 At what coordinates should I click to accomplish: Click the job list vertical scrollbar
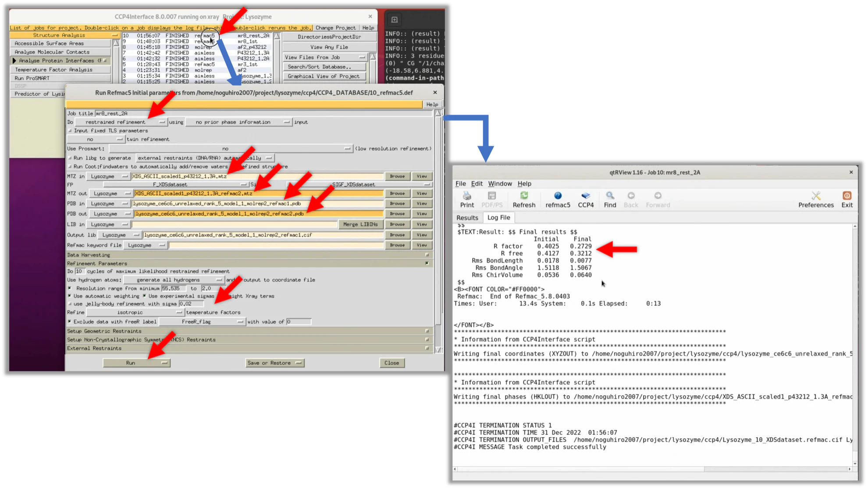(x=277, y=59)
